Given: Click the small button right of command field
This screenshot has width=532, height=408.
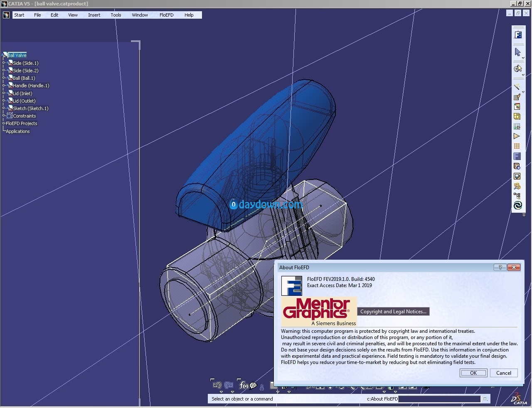Looking at the screenshot, I should [485, 399].
